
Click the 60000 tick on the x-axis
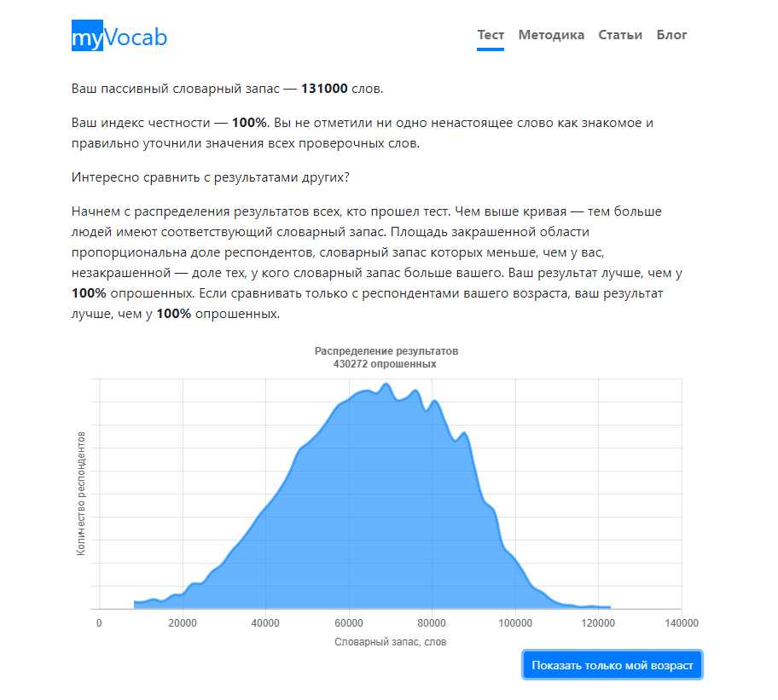349,623
